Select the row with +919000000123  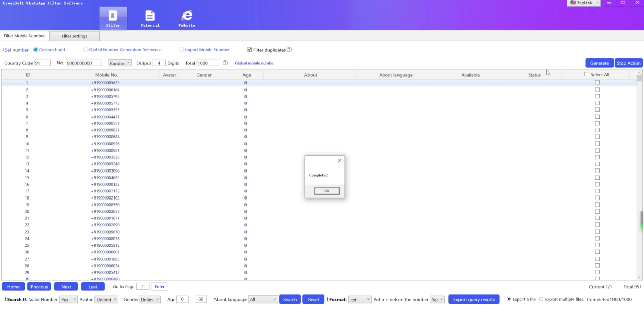coord(319,184)
